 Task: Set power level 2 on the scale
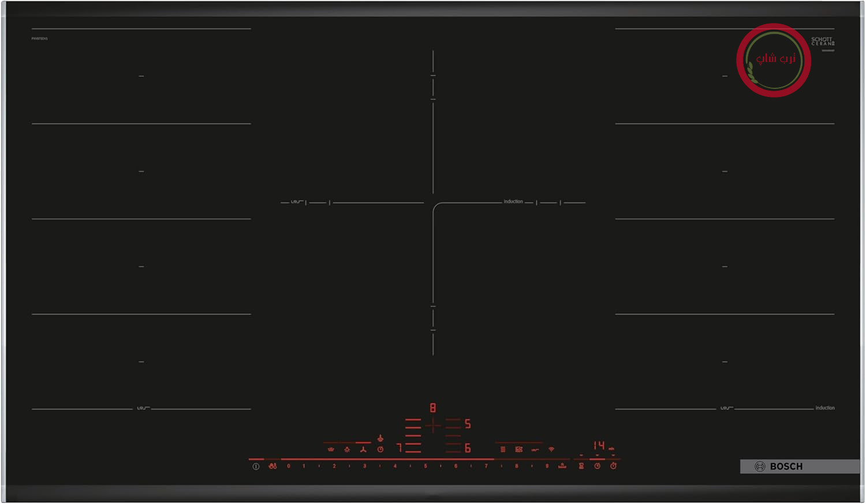334,466
